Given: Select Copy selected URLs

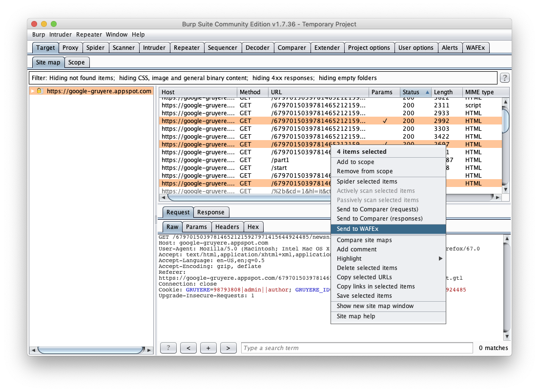Looking at the screenshot, I should pos(388,277).
